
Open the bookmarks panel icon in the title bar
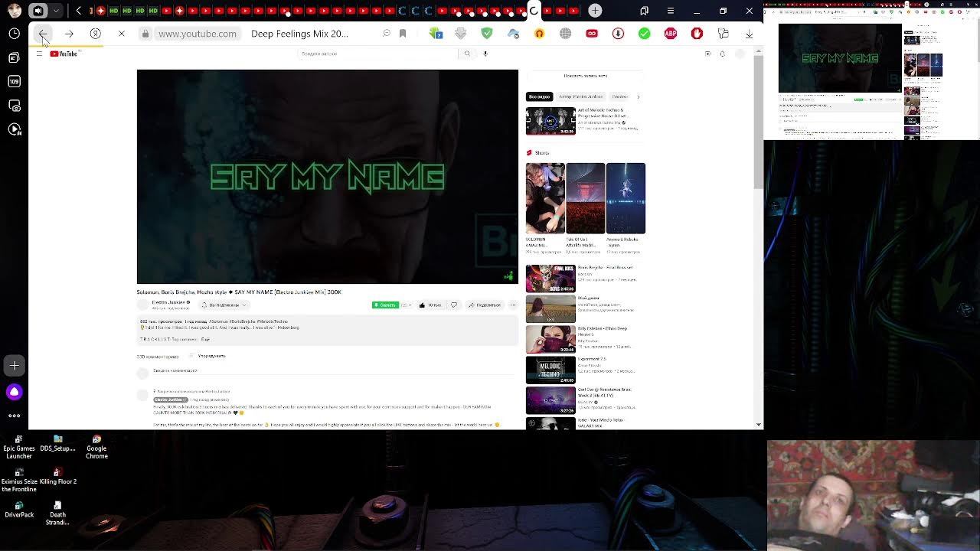[x=644, y=11]
